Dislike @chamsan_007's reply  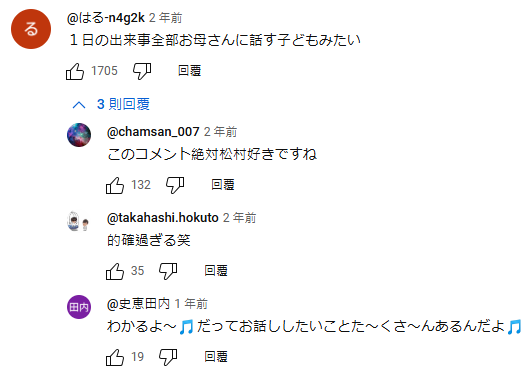coord(175,185)
